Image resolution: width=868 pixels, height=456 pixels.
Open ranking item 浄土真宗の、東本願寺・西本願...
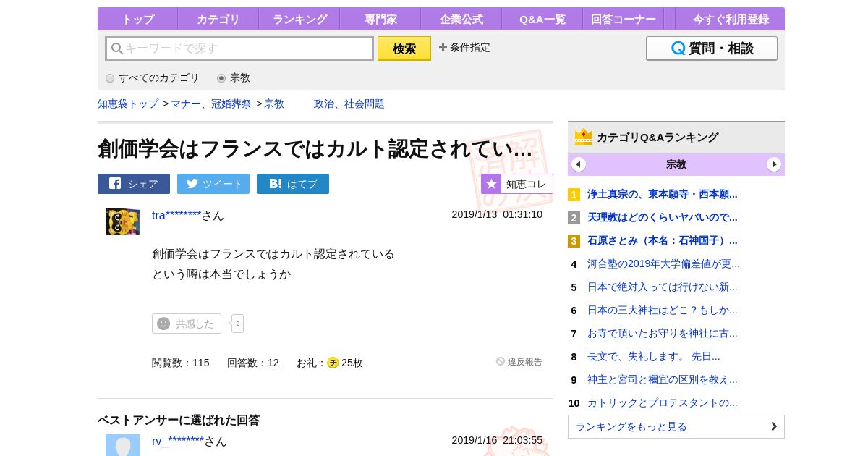(x=663, y=194)
